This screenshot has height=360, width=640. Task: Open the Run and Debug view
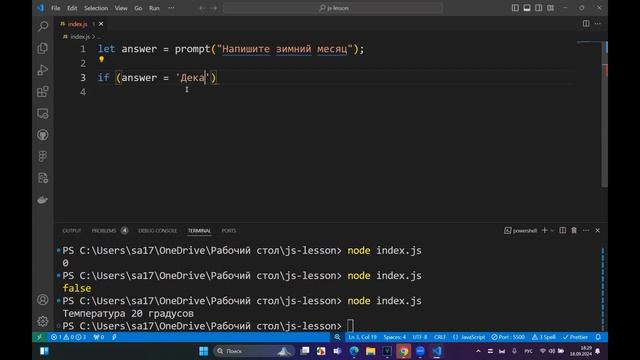coord(42,70)
